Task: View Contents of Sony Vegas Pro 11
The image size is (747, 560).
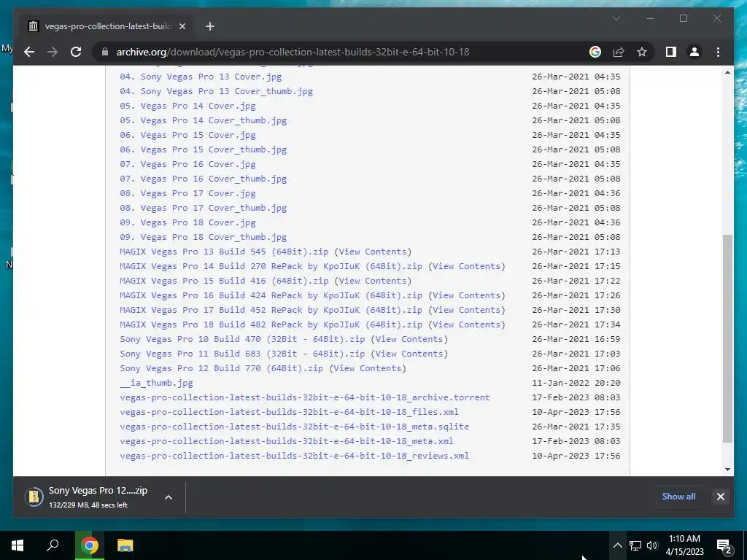Action: [409, 354]
